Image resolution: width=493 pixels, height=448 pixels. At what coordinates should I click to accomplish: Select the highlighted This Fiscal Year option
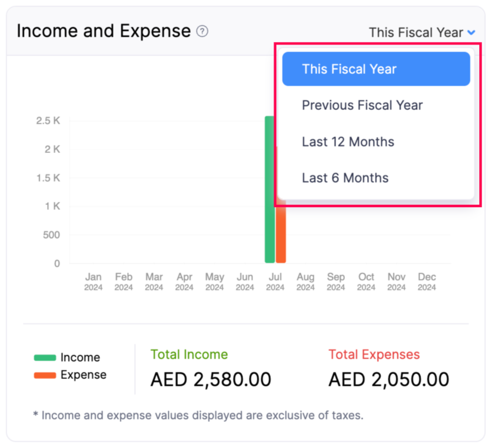click(349, 69)
